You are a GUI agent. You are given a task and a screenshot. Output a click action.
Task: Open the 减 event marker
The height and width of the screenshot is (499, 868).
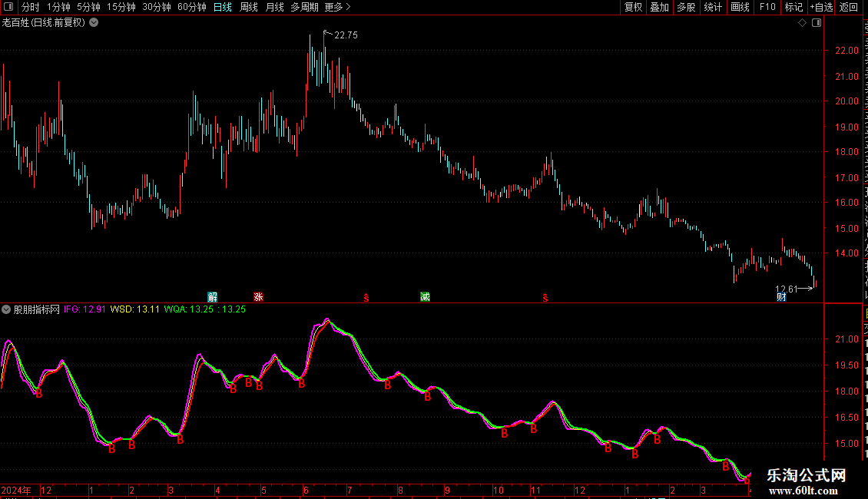(425, 297)
